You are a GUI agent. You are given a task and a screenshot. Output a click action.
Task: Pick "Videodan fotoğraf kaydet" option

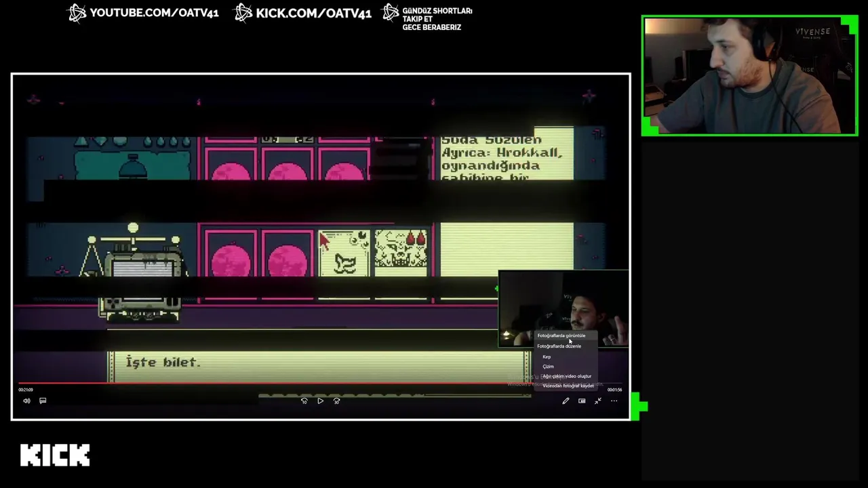568,386
